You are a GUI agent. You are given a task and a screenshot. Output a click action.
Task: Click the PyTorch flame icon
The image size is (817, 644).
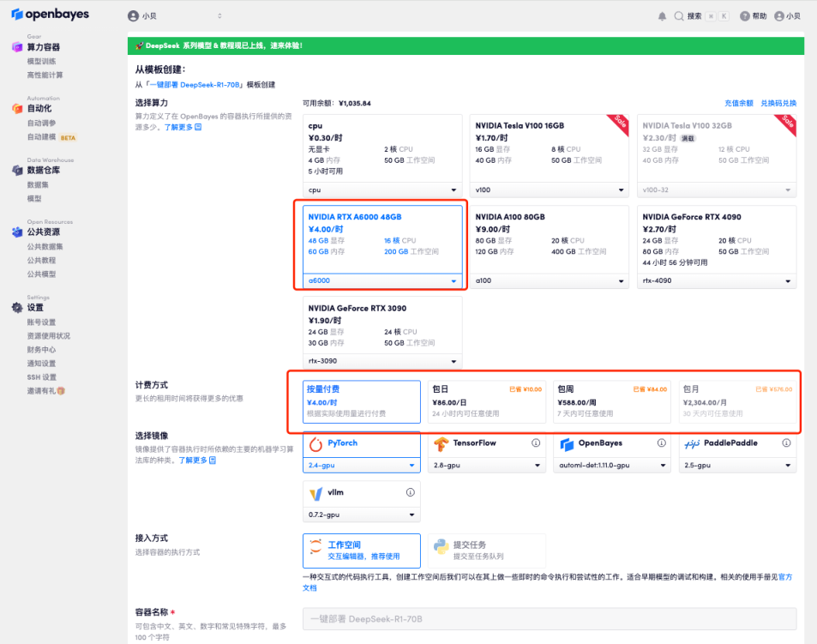coord(315,444)
